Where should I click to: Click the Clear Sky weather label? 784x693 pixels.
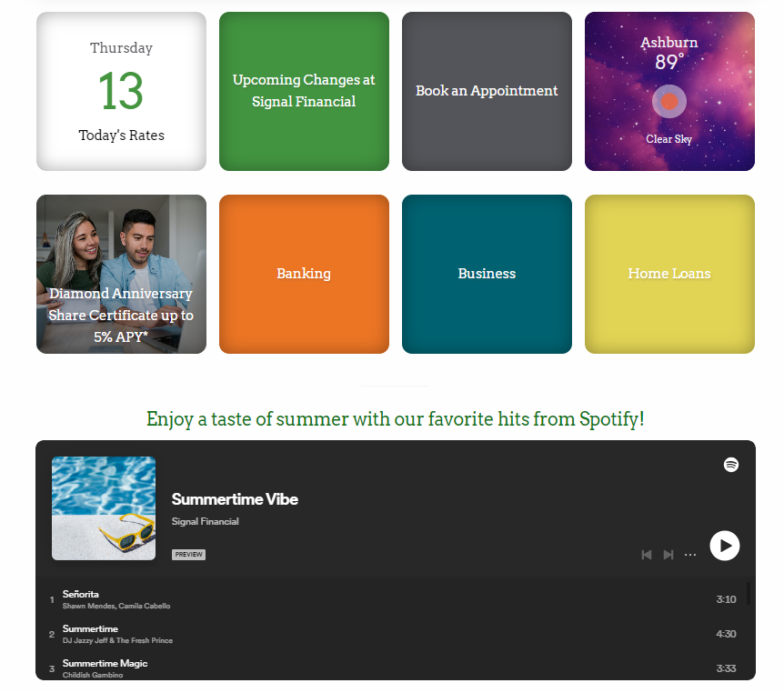(x=669, y=139)
